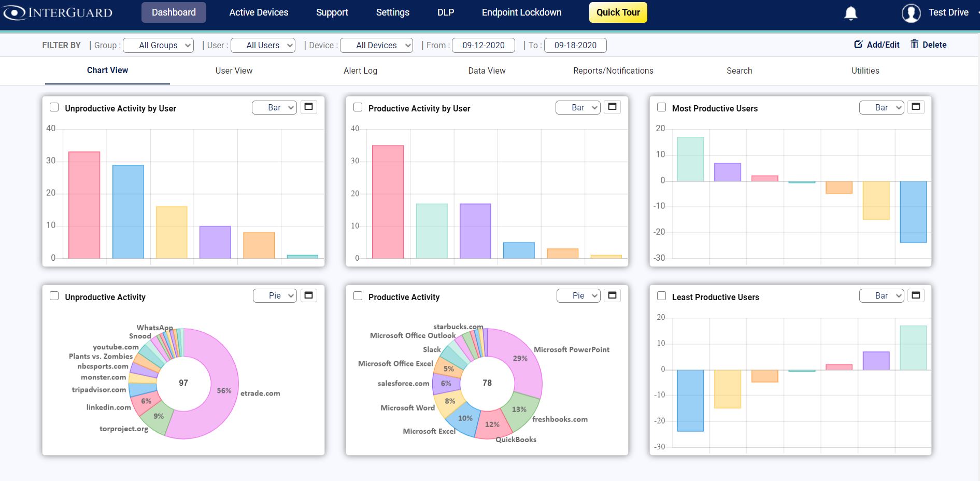Expand the Unproductive Activity pie panel
The height and width of the screenshot is (481, 980).
[x=309, y=295]
